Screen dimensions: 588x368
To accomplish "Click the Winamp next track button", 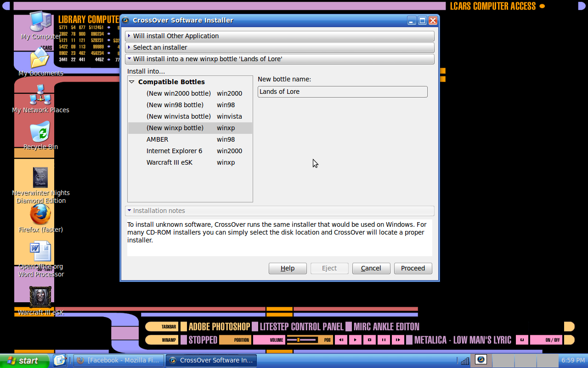I will coord(398,340).
